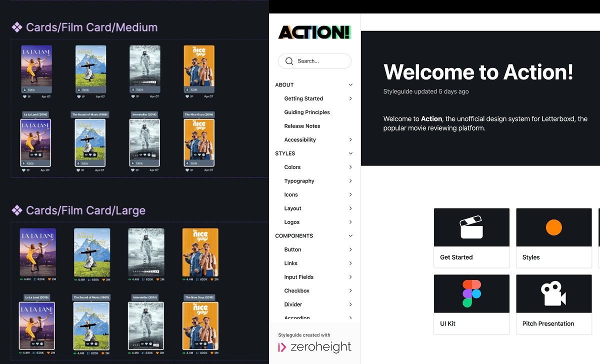Expand the Accessibility submenu arrow
The image size is (600, 364).
[350, 140]
